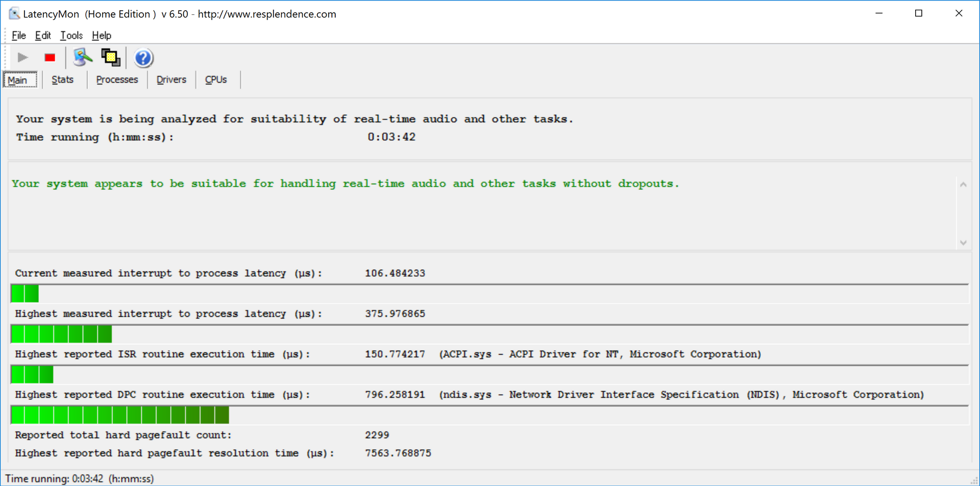
Task: Go to the CPUs tab
Action: (216, 80)
